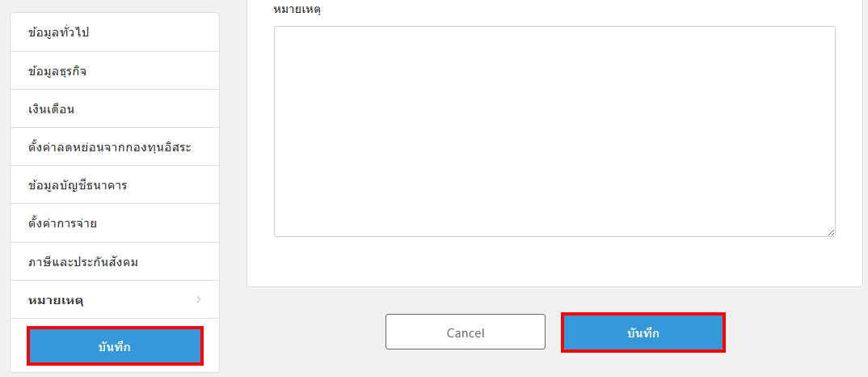Go to the เงินเดือน section
The width and height of the screenshot is (868, 377).
pyautogui.click(x=115, y=109)
